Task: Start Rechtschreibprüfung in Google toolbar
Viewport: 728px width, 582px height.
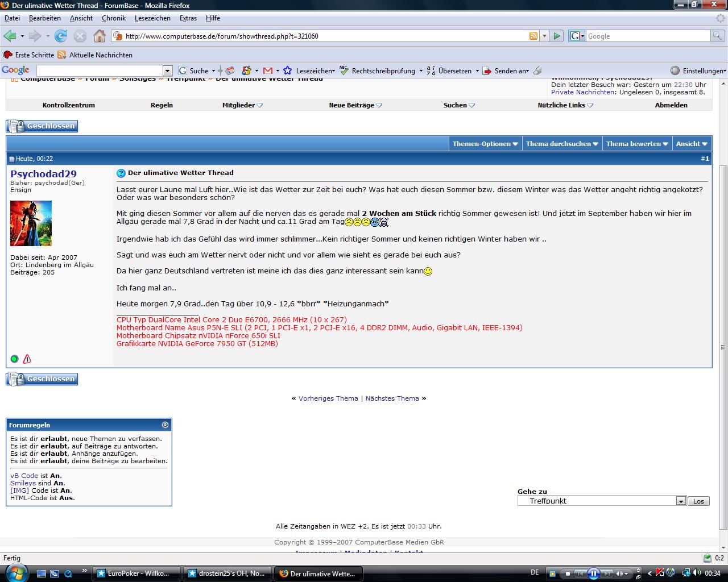Action: pyautogui.click(x=378, y=70)
